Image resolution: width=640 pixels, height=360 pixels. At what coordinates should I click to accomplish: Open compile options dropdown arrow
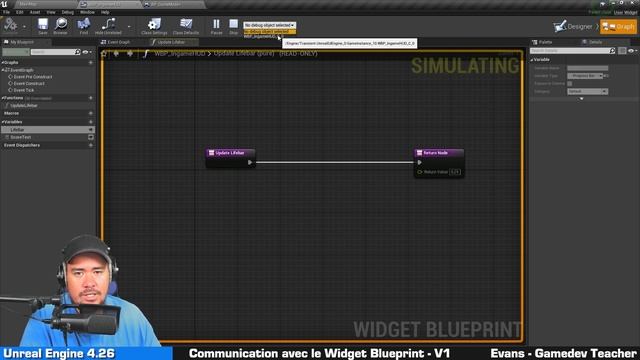tap(24, 27)
